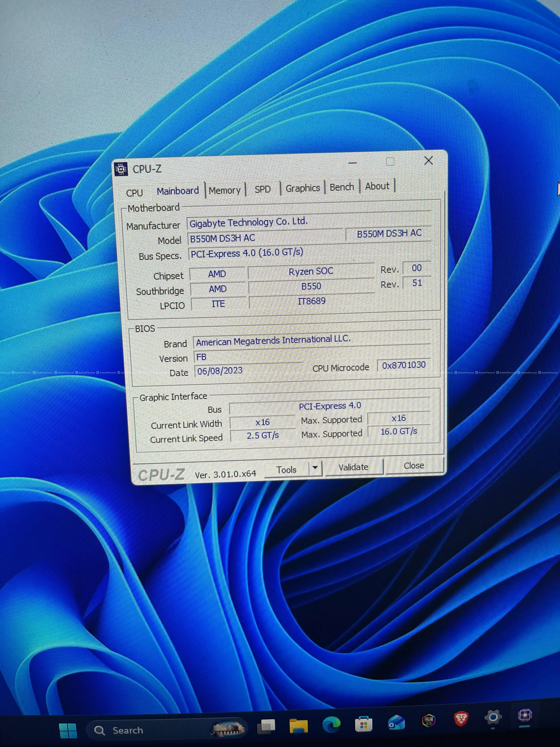Viewport: 560px width, 747px height.
Task: Open Outlook from the taskbar
Action: click(396, 723)
